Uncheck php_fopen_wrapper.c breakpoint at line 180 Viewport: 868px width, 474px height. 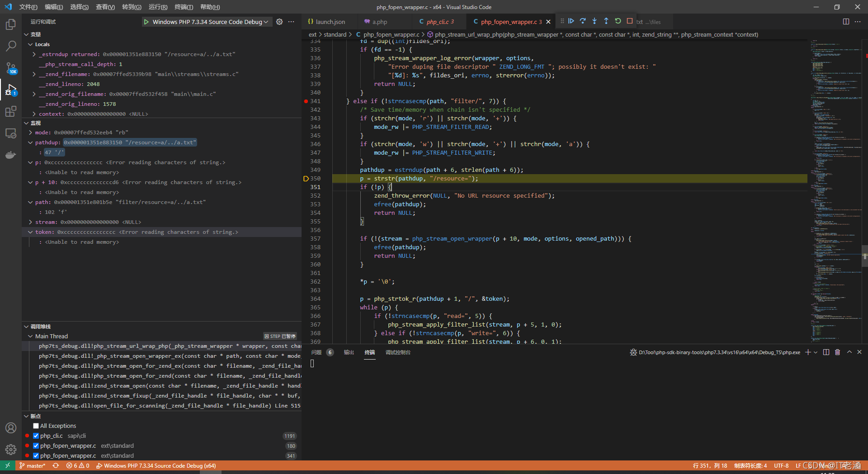pyautogui.click(x=36, y=446)
